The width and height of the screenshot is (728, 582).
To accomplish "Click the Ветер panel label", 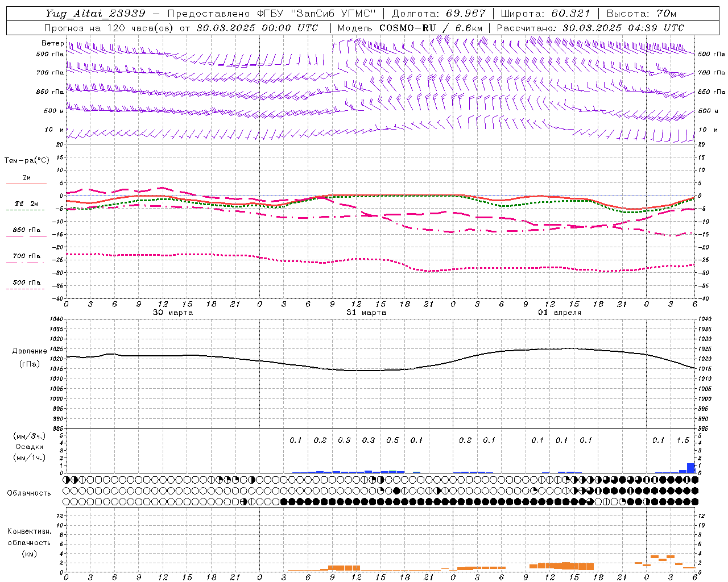I will point(52,43).
